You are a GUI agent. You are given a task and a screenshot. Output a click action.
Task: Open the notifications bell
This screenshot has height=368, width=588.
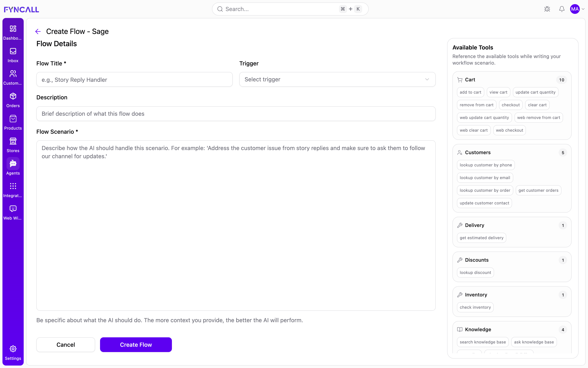click(562, 9)
